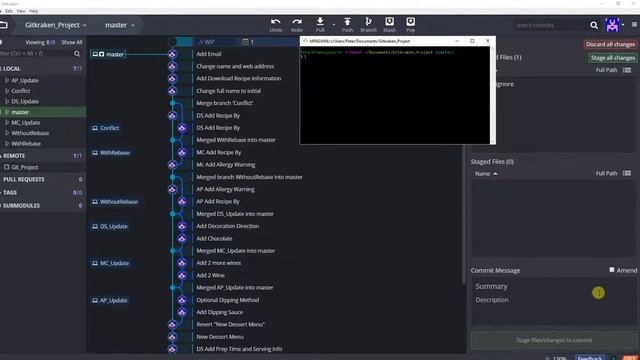Click the Add Email commit avatar
640x360 pixels.
point(172,54)
